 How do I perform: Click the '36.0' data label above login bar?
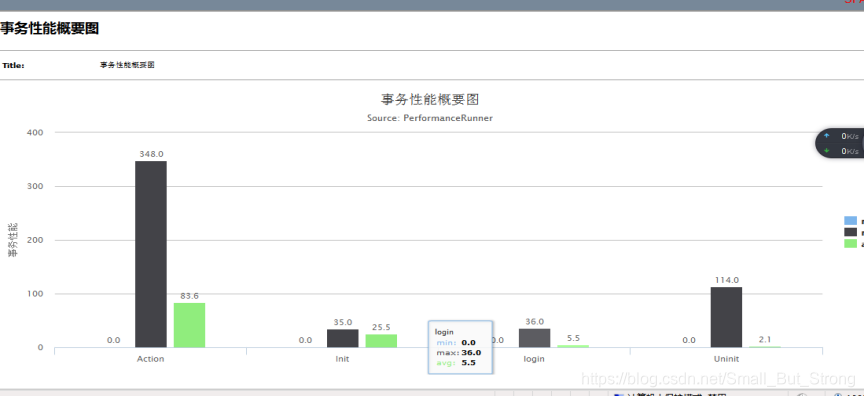pyautogui.click(x=534, y=321)
